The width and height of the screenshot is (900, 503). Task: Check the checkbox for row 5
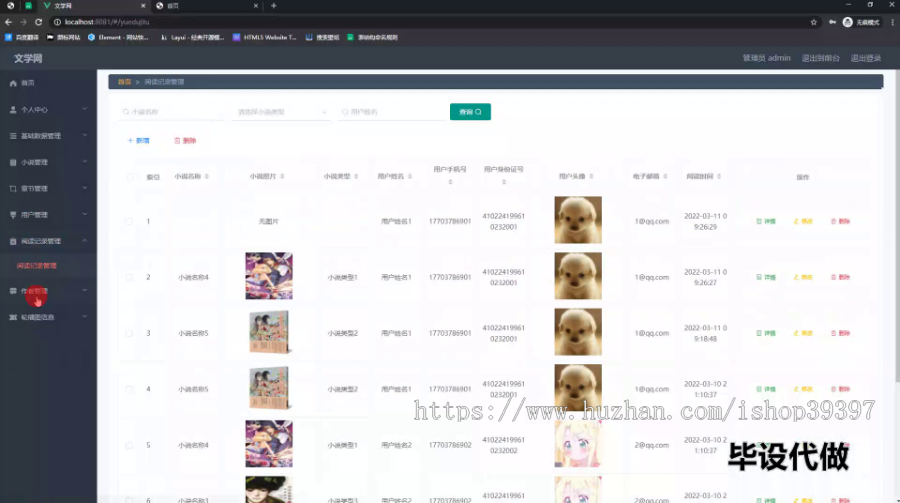click(129, 445)
